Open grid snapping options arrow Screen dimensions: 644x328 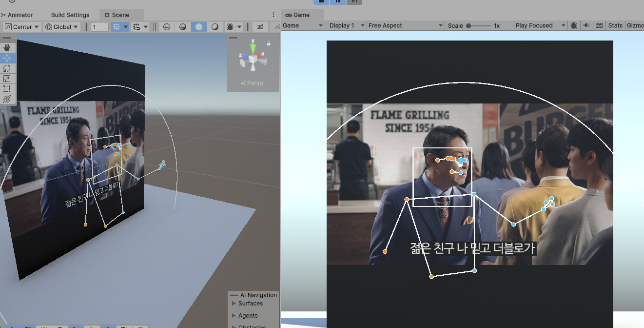coord(126,27)
